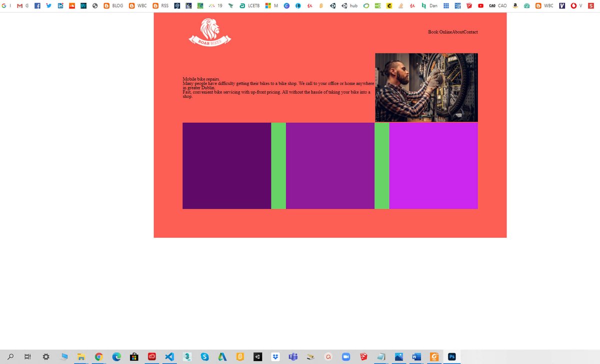Click the dark purple box
Screen dimensions: 600x364
pyautogui.click(x=226, y=166)
